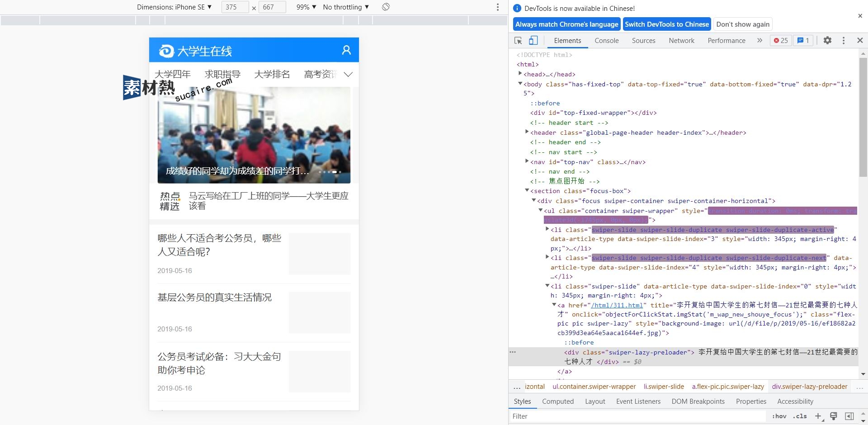868x425 pixels.
Task: Click Always match Chrome's language button
Action: pyautogui.click(x=566, y=24)
